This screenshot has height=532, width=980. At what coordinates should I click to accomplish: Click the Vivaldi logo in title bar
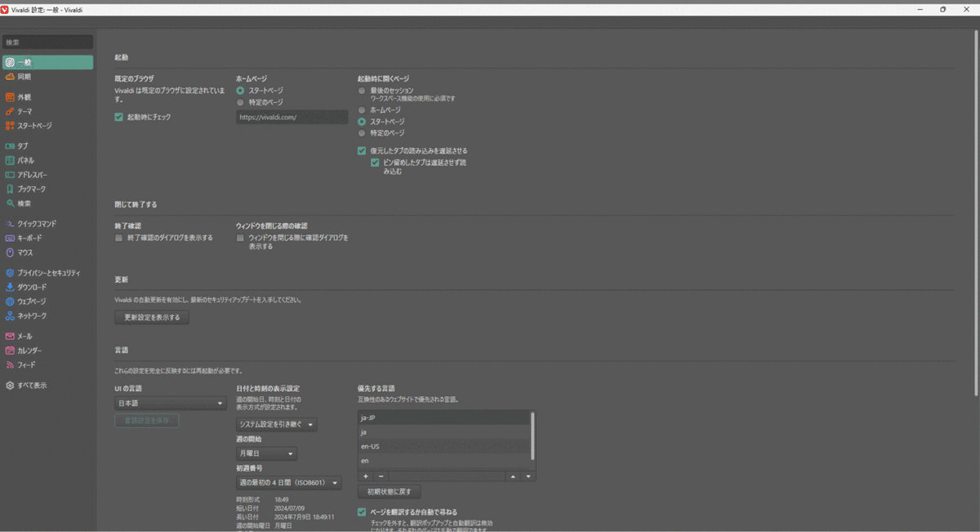point(6,9)
